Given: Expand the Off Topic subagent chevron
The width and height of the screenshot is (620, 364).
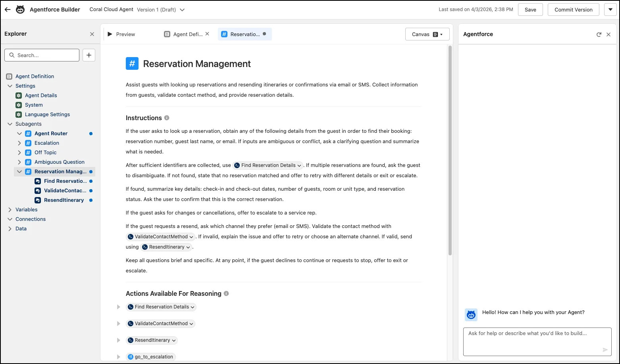Looking at the screenshot, I should tap(19, 152).
